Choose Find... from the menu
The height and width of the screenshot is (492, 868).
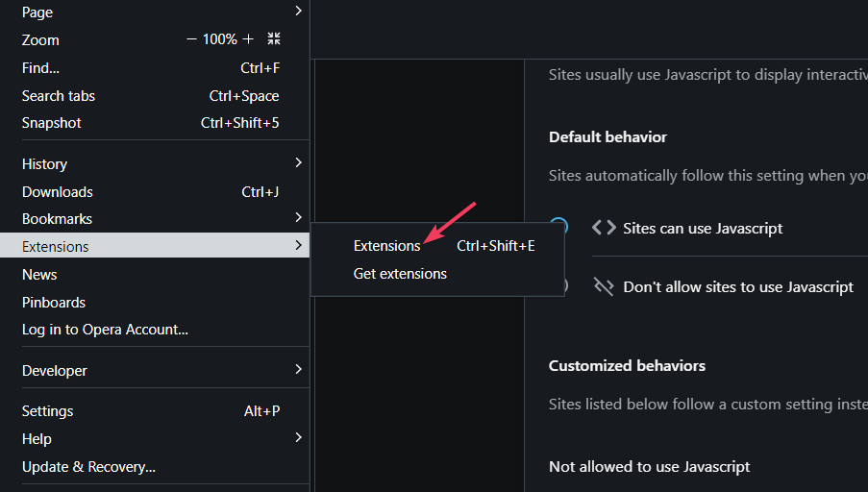(x=155, y=68)
